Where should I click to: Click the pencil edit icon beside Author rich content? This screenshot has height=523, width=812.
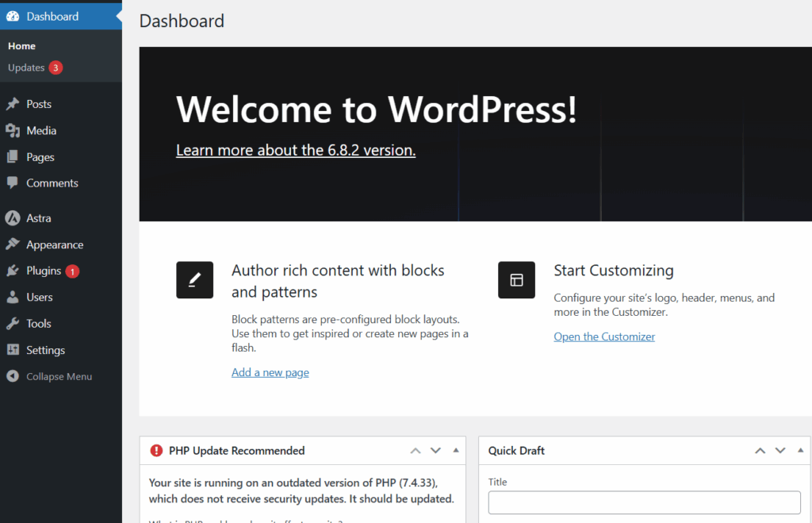coord(195,280)
